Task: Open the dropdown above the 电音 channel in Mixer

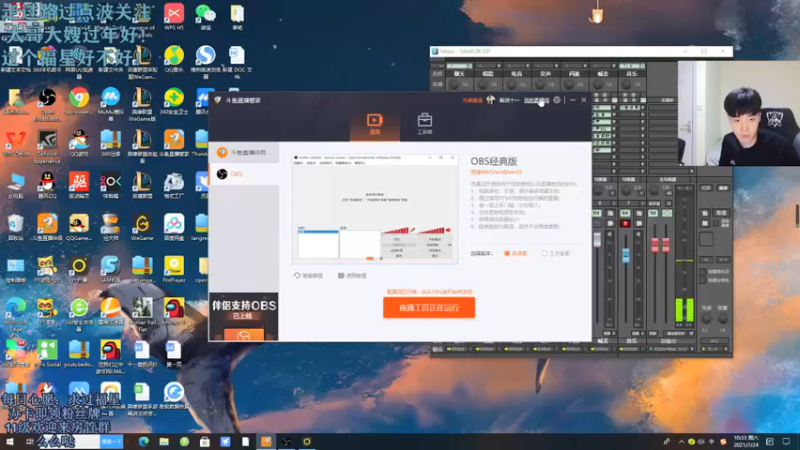Action: click(516, 66)
